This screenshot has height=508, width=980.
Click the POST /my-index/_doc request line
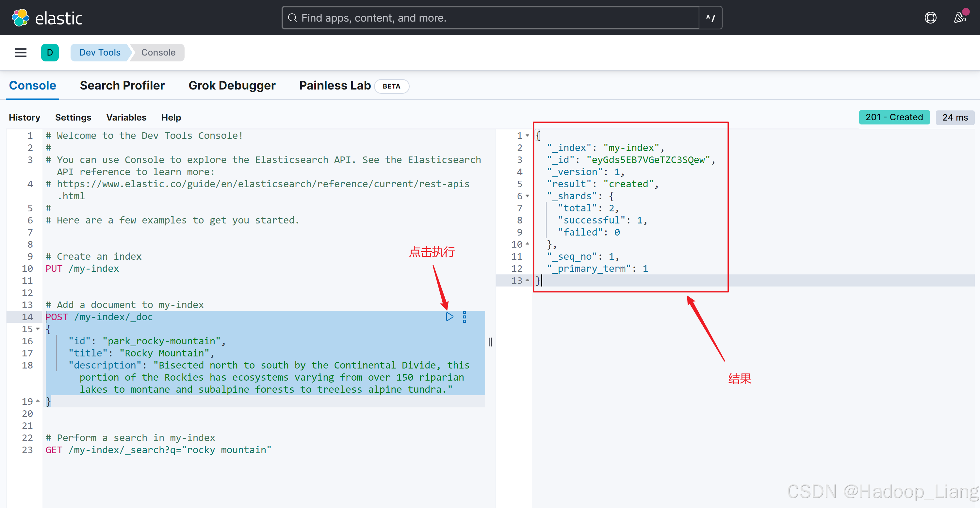[99, 317]
